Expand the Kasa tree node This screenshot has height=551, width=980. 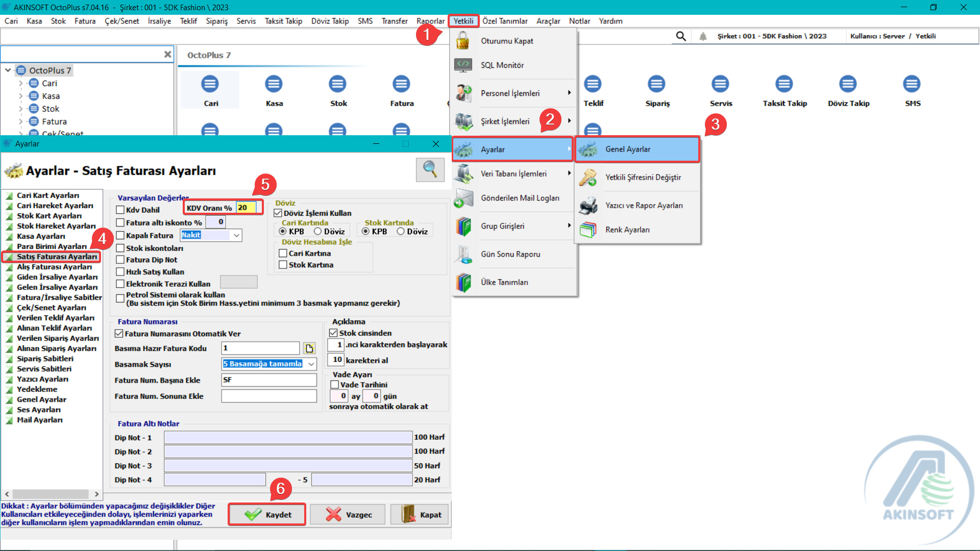[20, 96]
